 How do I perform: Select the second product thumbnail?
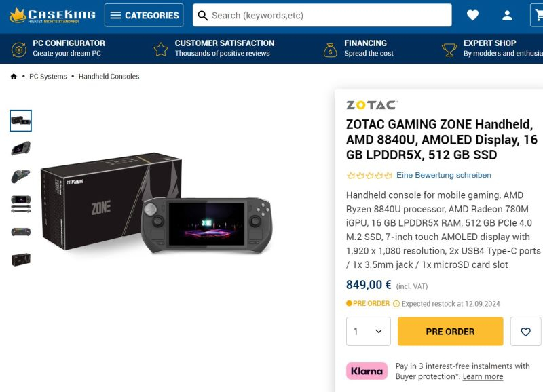click(20, 149)
